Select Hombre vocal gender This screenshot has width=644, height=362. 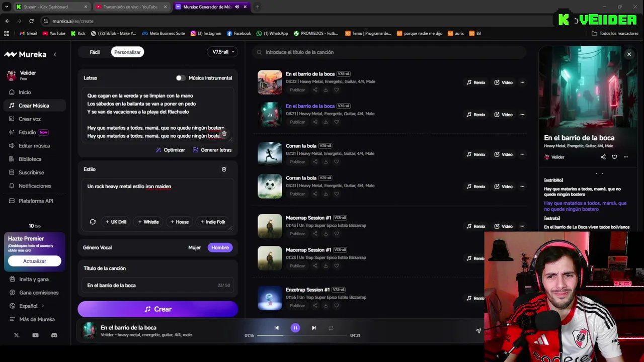point(220,247)
